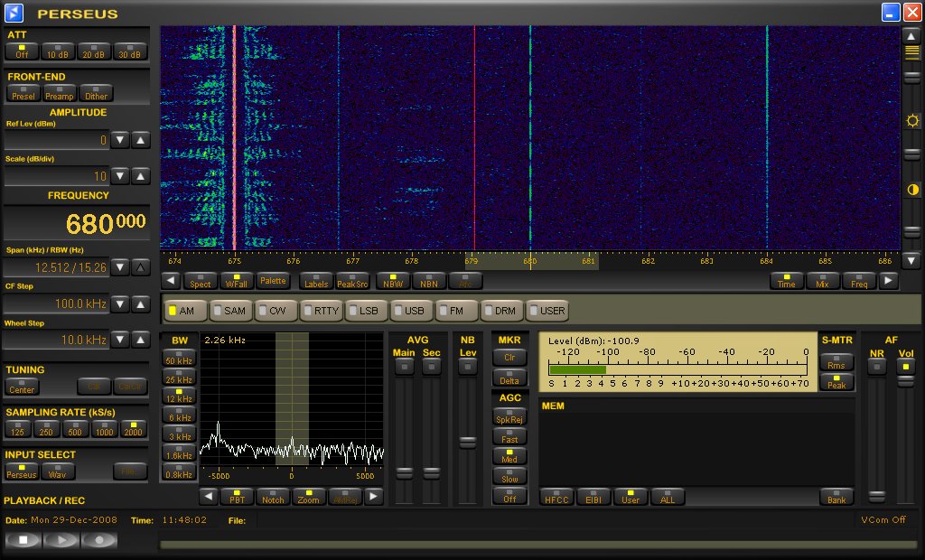
Task: Set sampling rate to 125 kS/s
Action: [18, 429]
